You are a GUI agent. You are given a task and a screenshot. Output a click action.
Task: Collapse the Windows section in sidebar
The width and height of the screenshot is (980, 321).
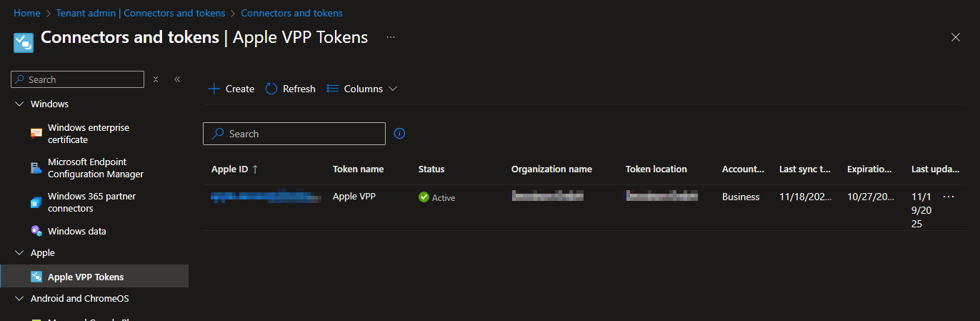(19, 104)
